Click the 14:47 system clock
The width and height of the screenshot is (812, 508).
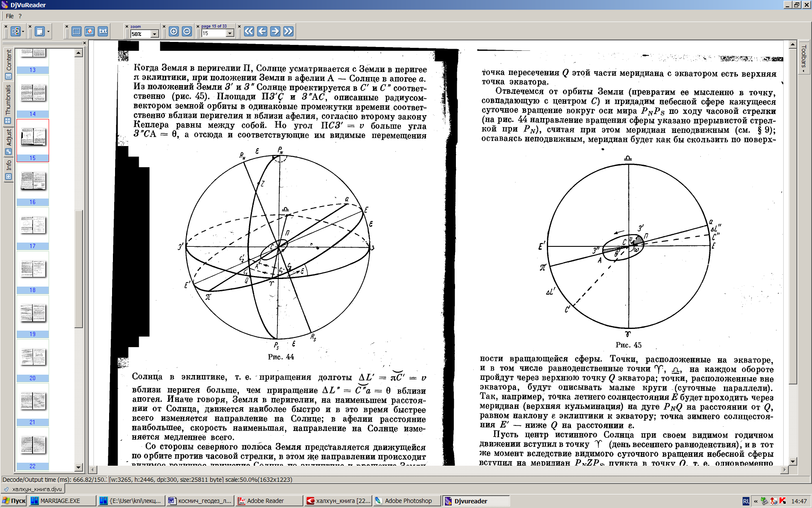[x=799, y=501]
